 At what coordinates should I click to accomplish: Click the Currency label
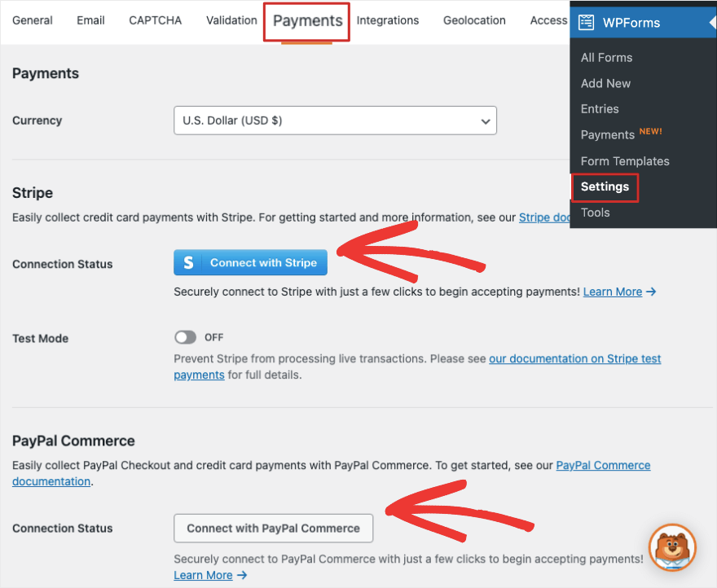tap(37, 121)
